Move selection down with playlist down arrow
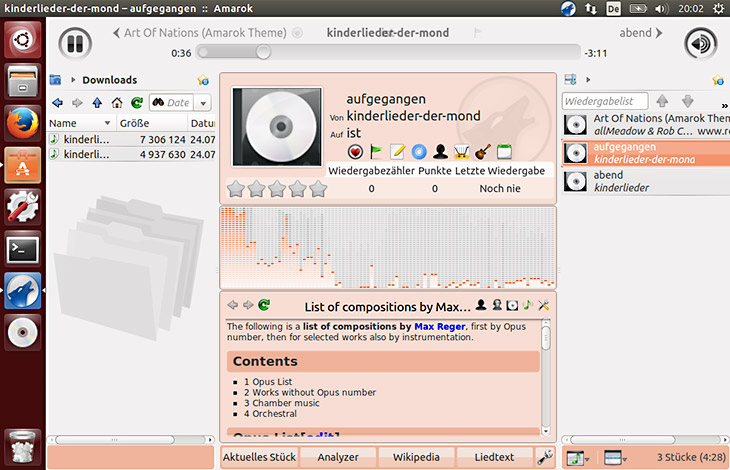 click(688, 101)
